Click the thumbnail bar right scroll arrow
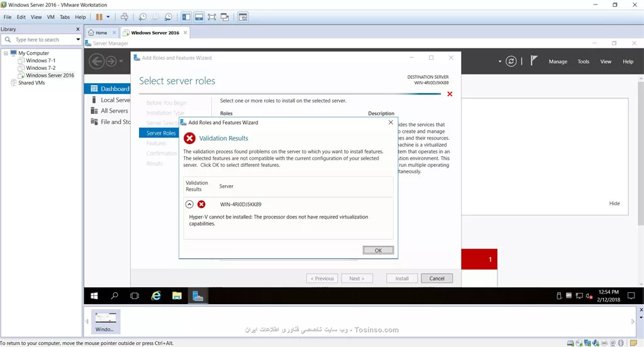644x347 pixels. point(633,322)
